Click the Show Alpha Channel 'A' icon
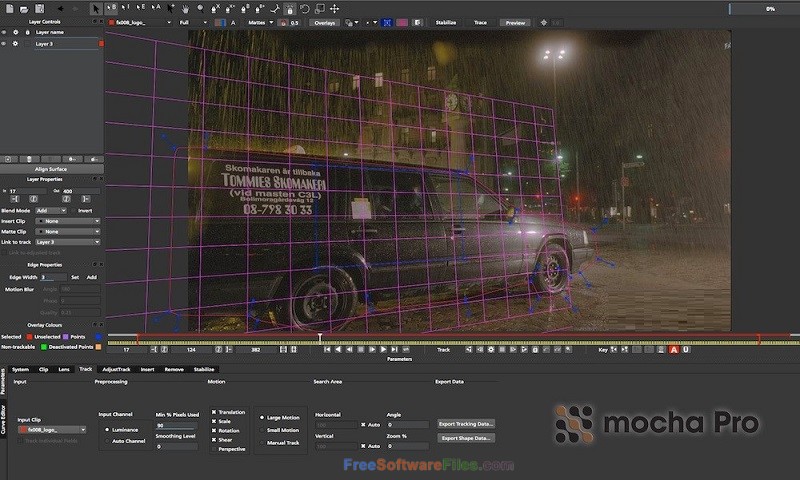 233,22
